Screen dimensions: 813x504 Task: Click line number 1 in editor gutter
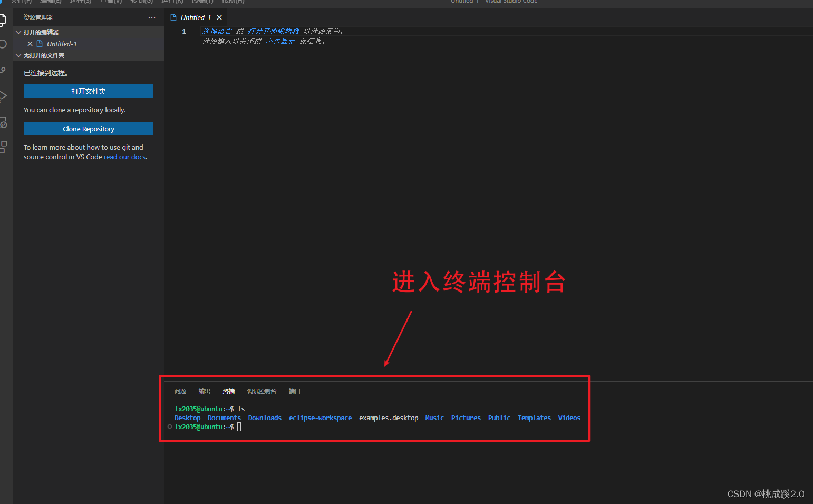tap(184, 32)
